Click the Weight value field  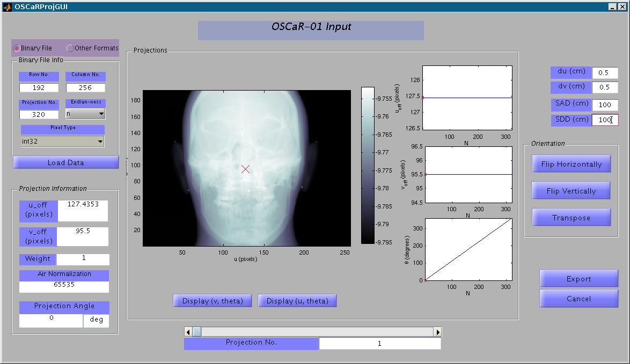click(x=83, y=259)
